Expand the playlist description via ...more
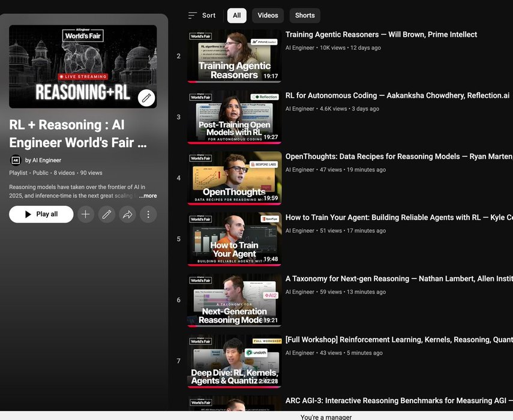The height and width of the screenshot is (420, 513). pos(148,196)
